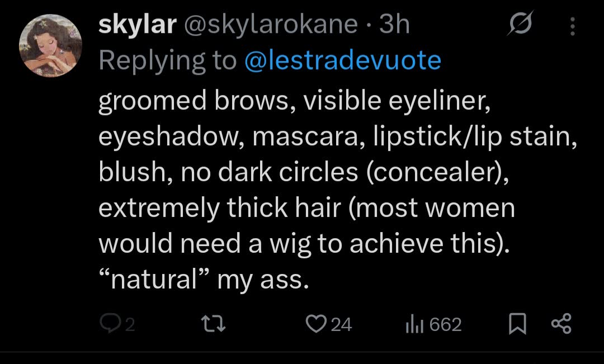Bookmark this tweet

[x=517, y=324]
